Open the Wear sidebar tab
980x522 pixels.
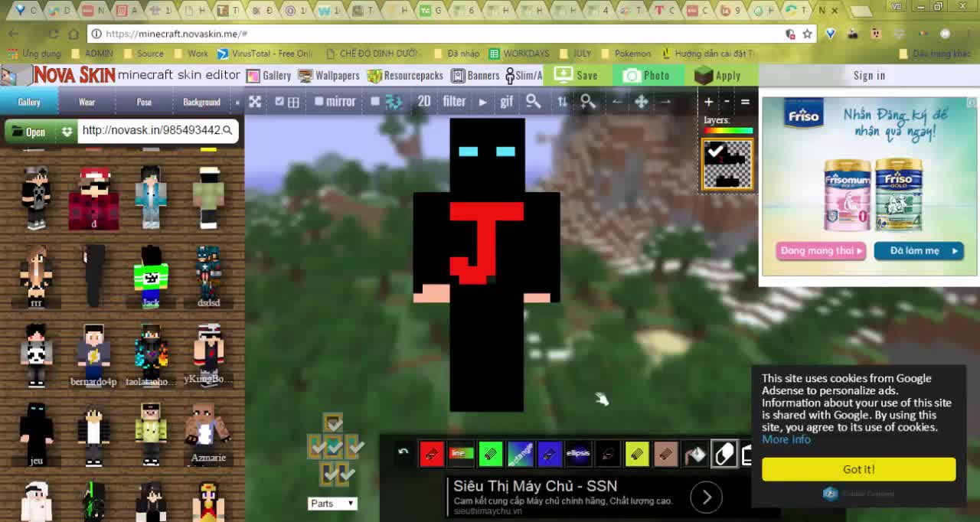coord(87,102)
